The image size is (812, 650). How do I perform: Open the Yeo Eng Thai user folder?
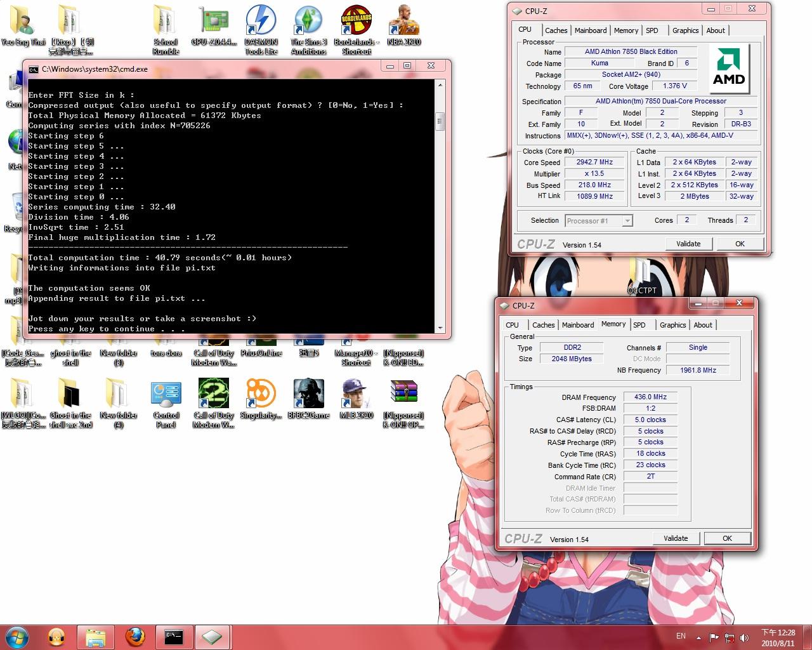click(x=23, y=27)
